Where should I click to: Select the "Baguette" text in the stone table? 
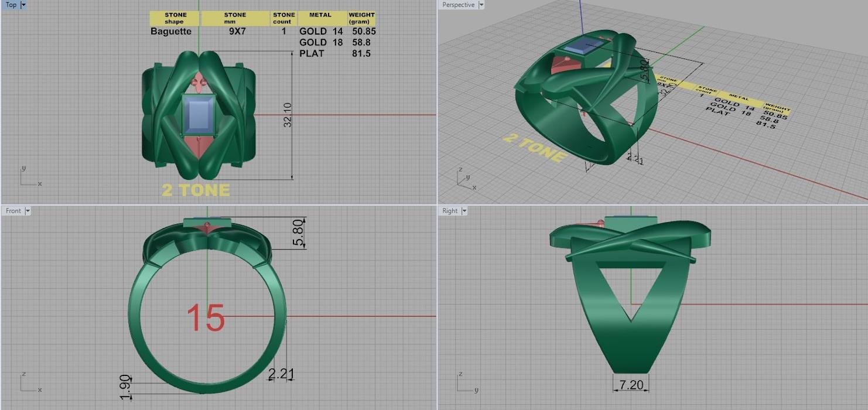coord(171,31)
